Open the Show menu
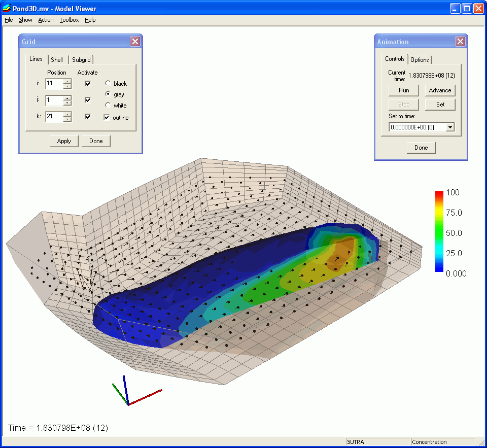This screenshot has width=487, height=448. click(x=25, y=20)
